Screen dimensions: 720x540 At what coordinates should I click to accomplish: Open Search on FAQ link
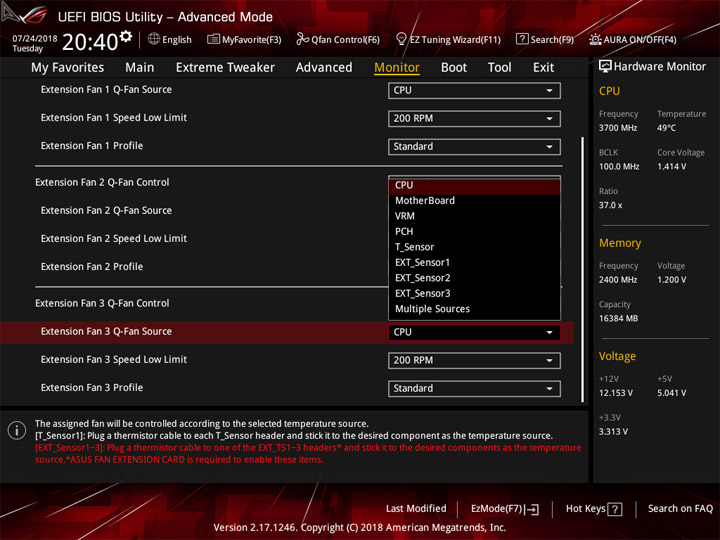(x=680, y=509)
